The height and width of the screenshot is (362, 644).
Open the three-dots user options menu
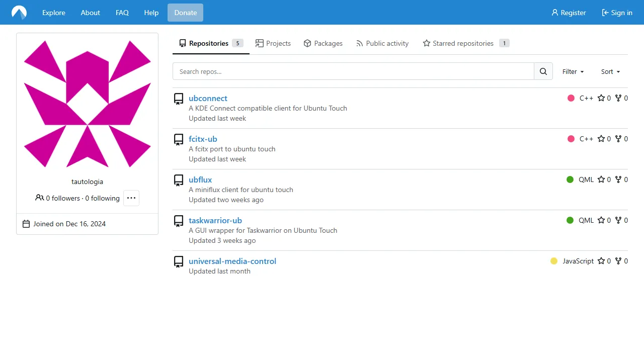click(131, 198)
